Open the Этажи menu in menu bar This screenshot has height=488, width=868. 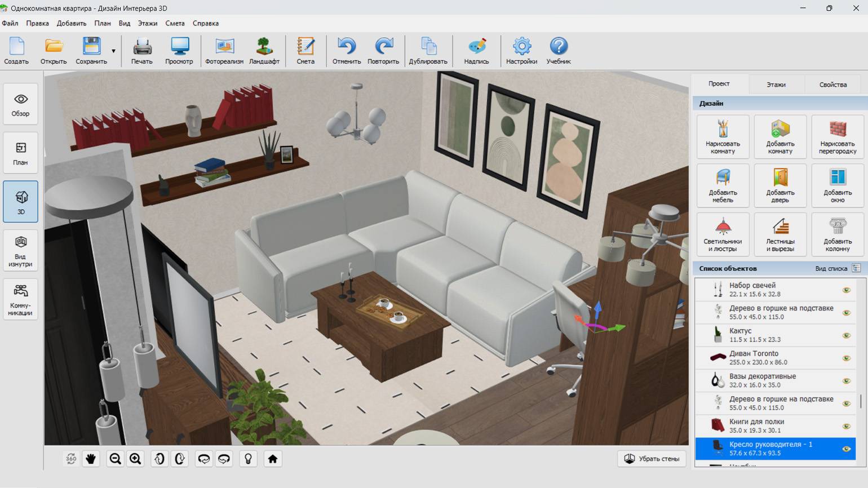pos(148,23)
